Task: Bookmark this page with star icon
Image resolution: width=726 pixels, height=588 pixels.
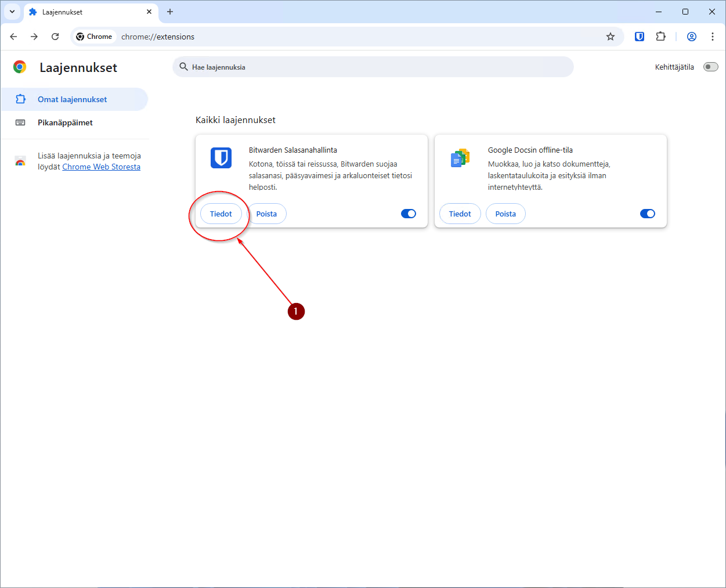Action: pyautogui.click(x=611, y=37)
